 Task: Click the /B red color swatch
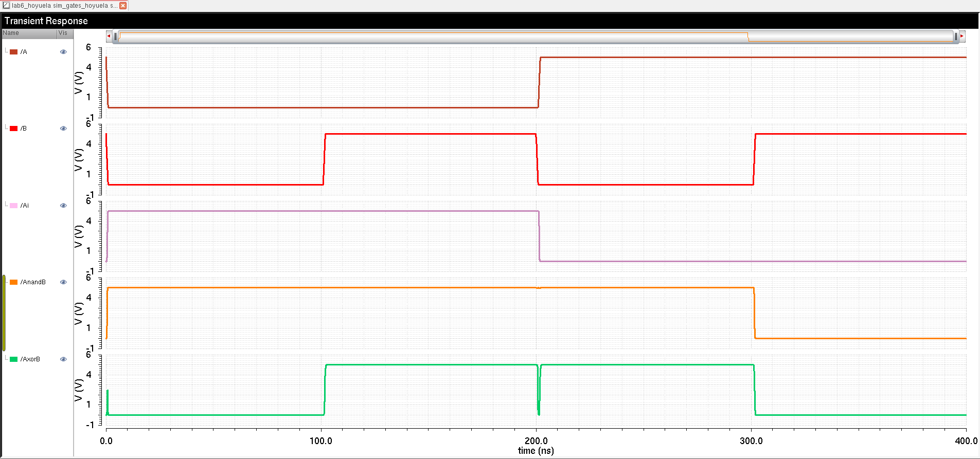coord(14,128)
